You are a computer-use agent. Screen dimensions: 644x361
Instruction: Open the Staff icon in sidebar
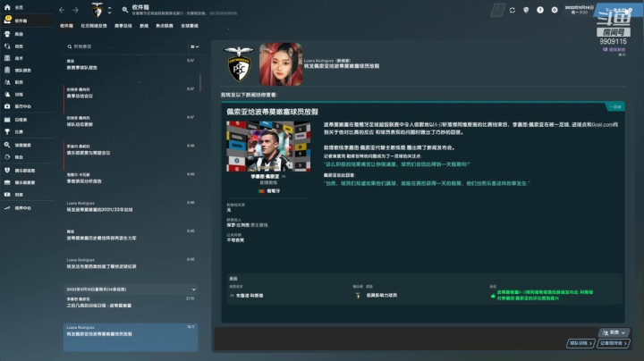point(7,82)
